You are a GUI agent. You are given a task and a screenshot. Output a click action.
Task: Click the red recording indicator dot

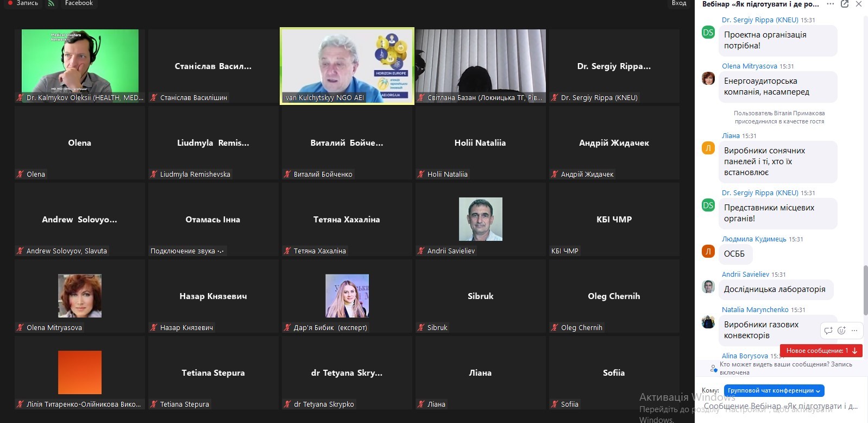pos(10,3)
